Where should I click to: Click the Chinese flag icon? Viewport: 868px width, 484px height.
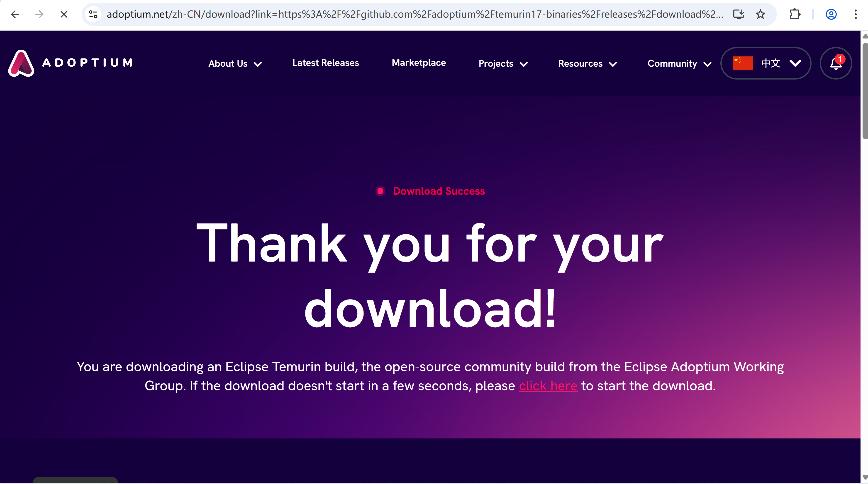pos(743,63)
